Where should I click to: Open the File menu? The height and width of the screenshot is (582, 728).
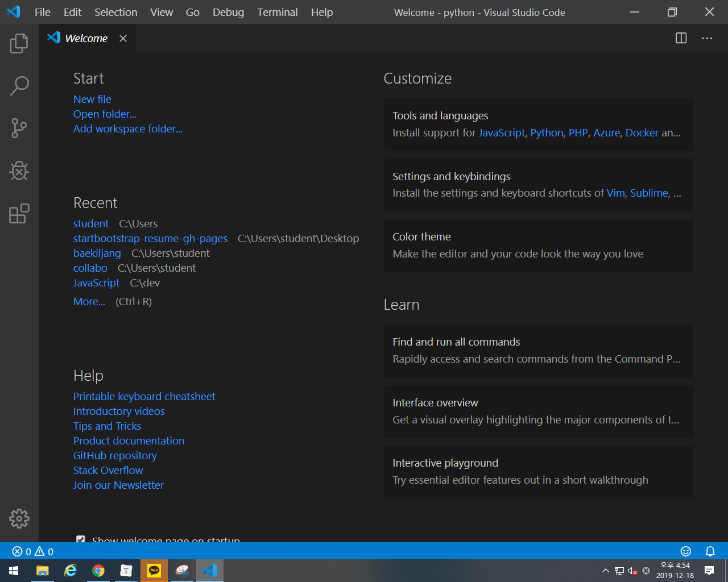click(43, 12)
